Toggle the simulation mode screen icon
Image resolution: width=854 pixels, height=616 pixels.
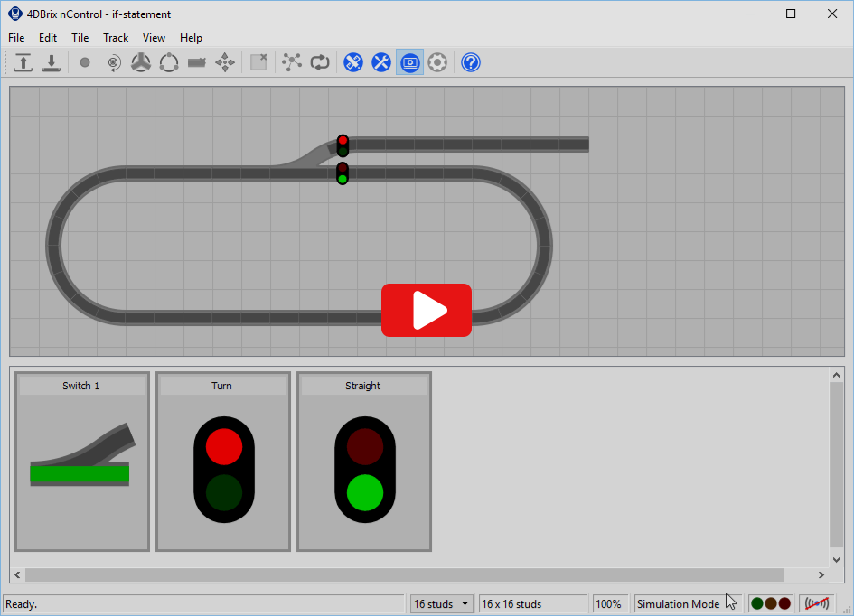pyautogui.click(x=409, y=62)
